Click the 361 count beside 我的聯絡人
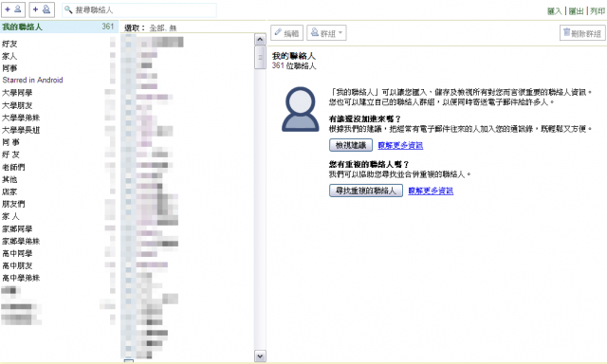 coord(108,27)
